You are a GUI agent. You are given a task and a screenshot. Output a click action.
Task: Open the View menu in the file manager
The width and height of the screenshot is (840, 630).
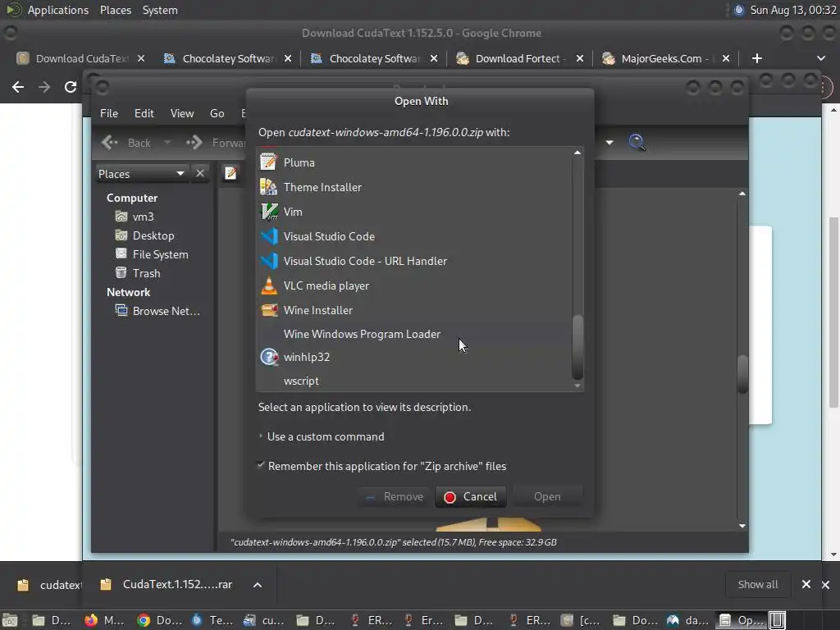(x=182, y=113)
